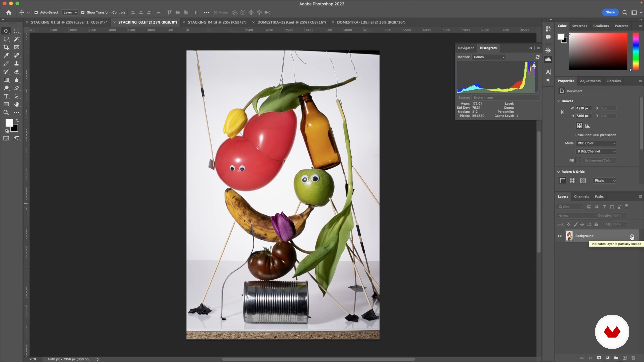
Task: Select the Rectangle shape tool
Action: click(x=6, y=104)
